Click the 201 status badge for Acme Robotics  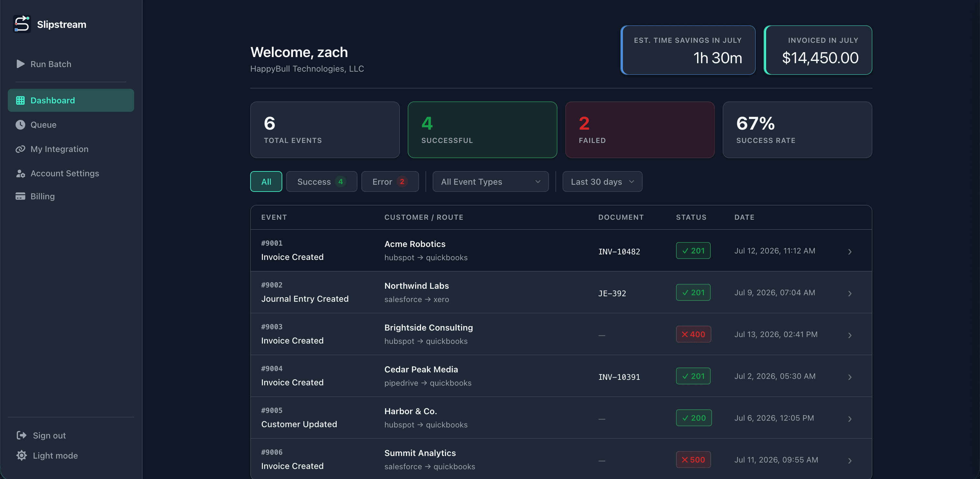(693, 251)
